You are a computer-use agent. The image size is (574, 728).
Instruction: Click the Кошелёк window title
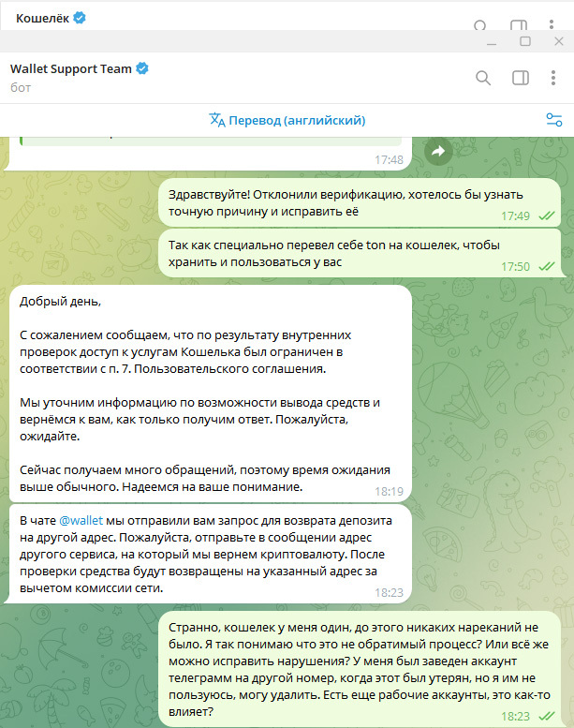click(x=42, y=18)
